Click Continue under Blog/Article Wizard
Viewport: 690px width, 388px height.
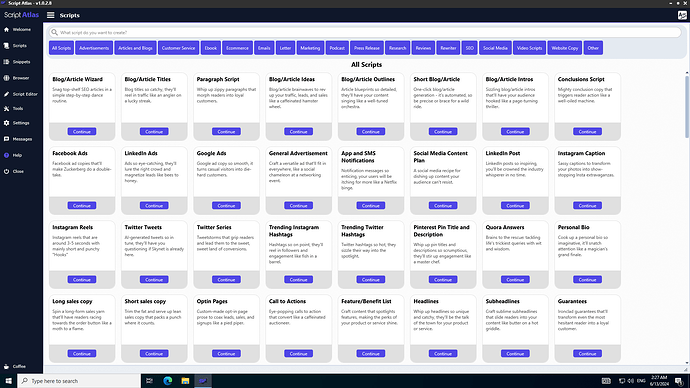point(82,132)
